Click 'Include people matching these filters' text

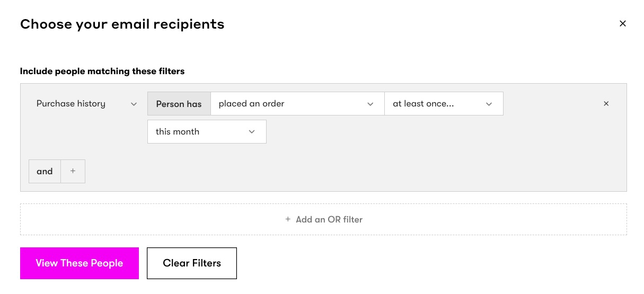(x=102, y=71)
